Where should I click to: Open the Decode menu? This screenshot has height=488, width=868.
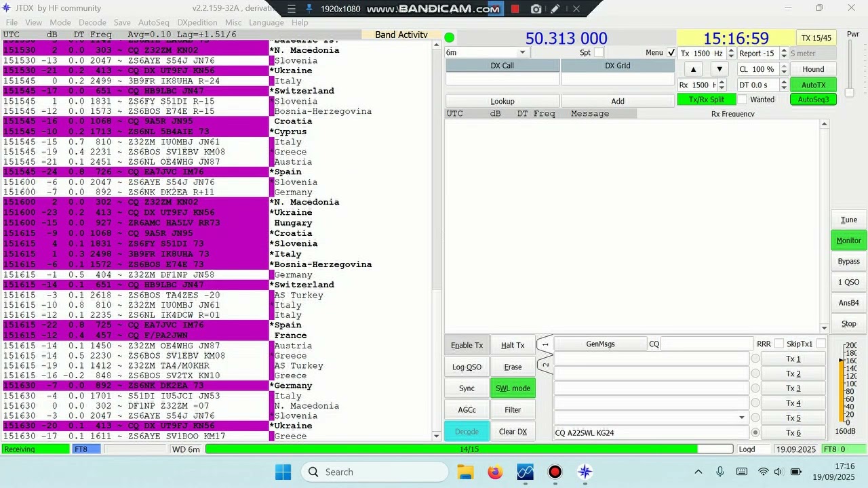[x=92, y=22]
